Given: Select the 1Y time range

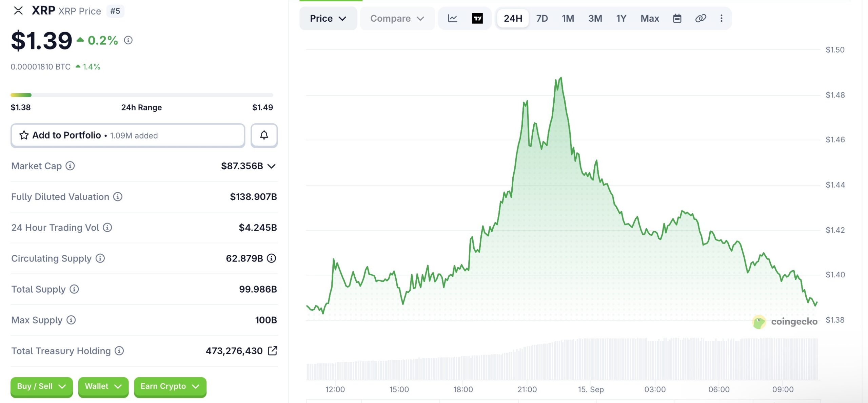Looking at the screenshot, I should click(x=621, y=18).
